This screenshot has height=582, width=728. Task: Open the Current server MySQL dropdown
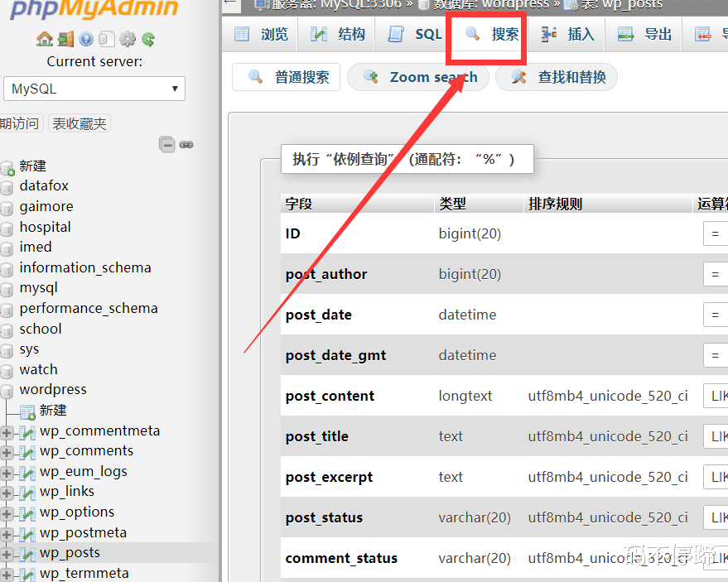(x=94, y=89)
